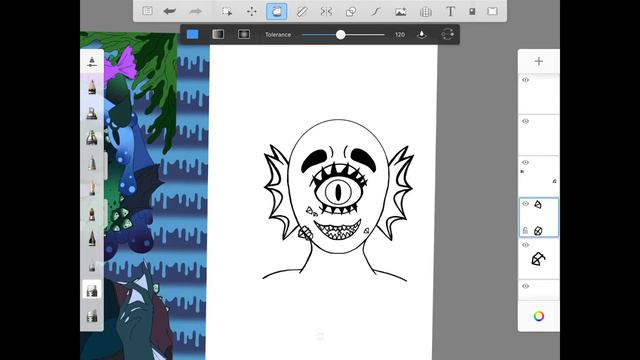Select the third brush, marker, in palette

pos(92,138)
